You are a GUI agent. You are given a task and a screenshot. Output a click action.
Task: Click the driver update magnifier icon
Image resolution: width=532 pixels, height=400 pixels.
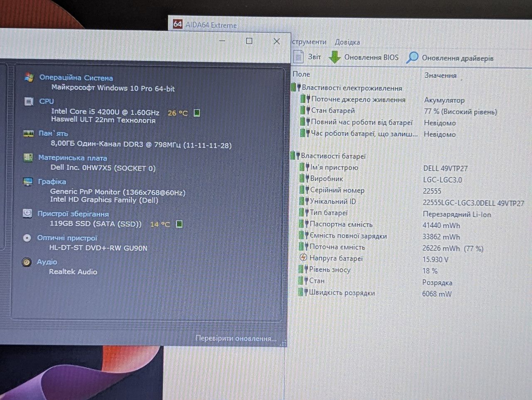pos(412,58)
